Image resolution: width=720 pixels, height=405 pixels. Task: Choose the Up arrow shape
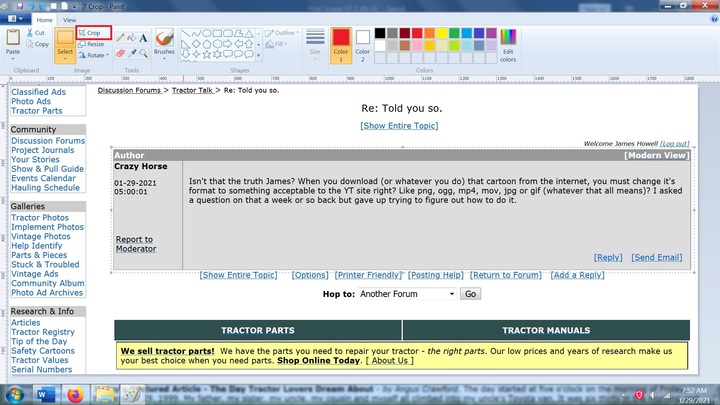(x=249, y=44)
